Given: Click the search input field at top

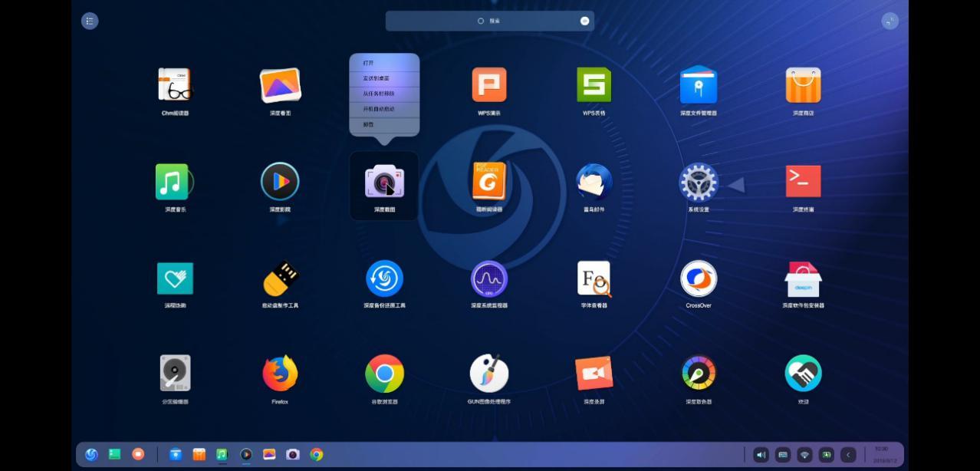Looking at the screenshot, I should click(x=489, y=21).
